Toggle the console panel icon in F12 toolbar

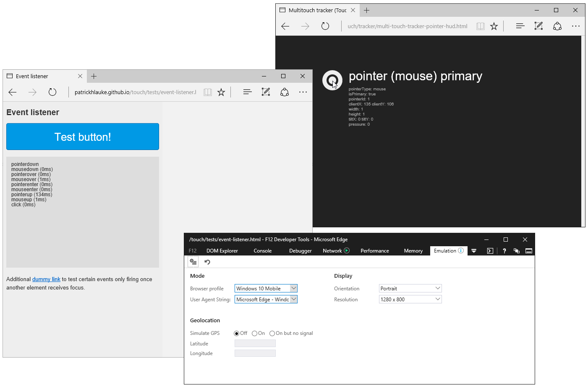(x=490, y=251)
